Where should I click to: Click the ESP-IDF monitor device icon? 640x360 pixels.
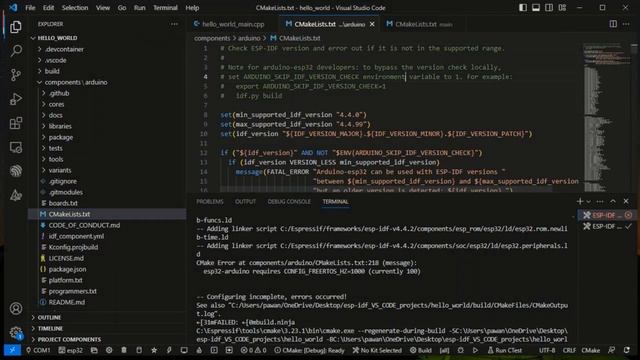tap(184, 350)
